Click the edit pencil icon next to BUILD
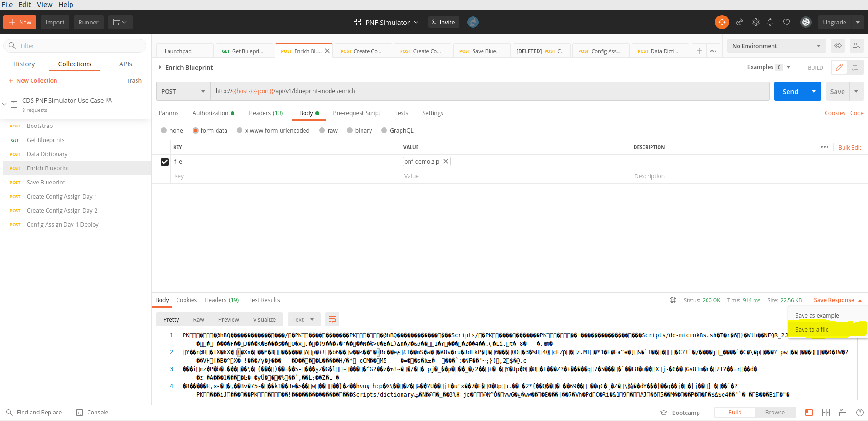Image resolution: width=868 pixels, height=421 pixels. (x=839, y=67)
